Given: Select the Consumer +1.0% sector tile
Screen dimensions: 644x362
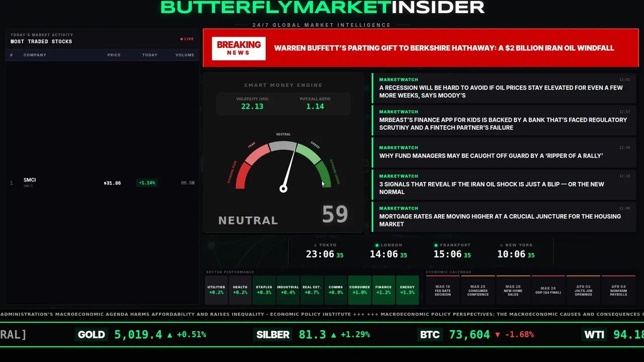Looking at the screenshot, I should point(360,290).
